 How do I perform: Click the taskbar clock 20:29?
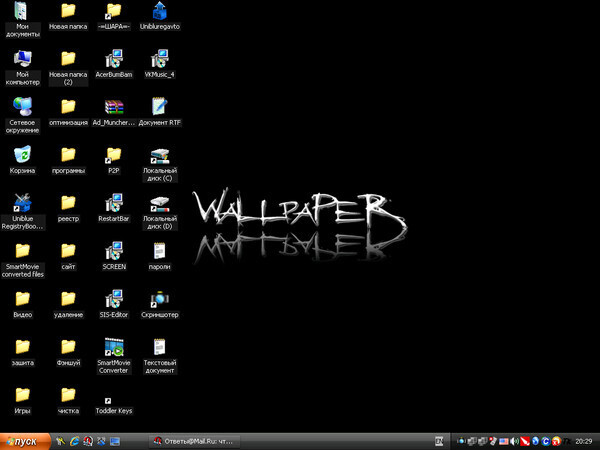click(584, 441)
